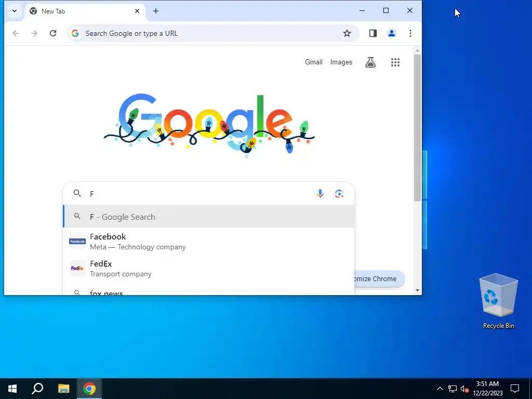This screenshot has height=399, width=532.
Task: Click the Google icon in address bar
Action: [75, 33]
